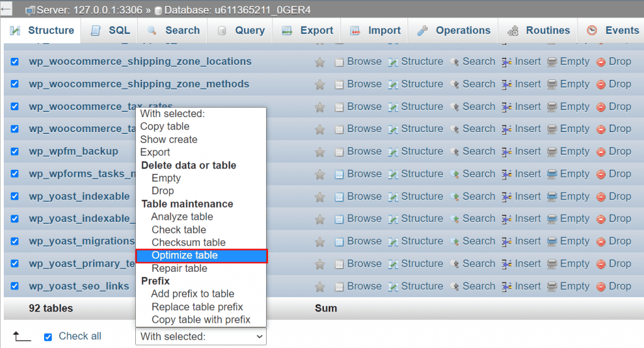Toggle the Check all checkbox

point(48,337)
